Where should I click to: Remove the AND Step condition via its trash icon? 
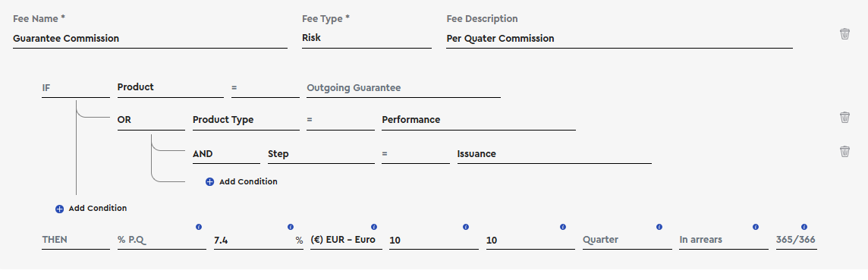click(844, 151)
